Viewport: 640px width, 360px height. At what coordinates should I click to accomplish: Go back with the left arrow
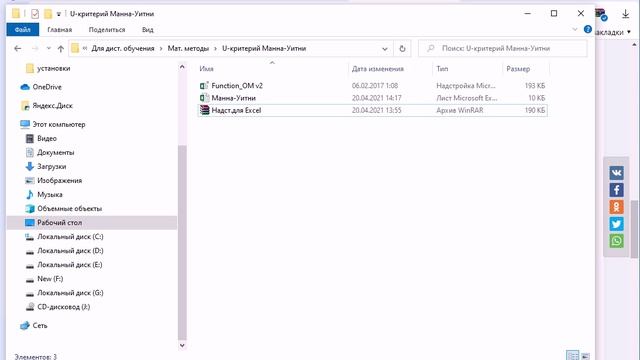[18, 49]
